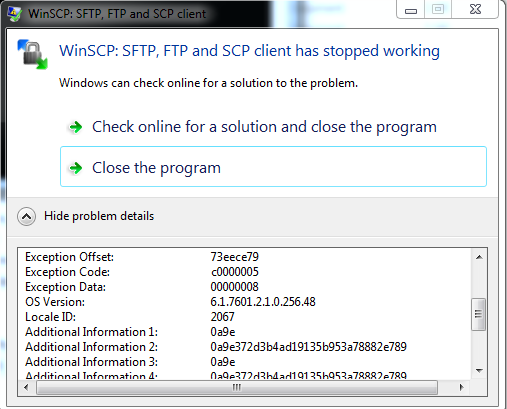Viewport: 507px width, 409px height.
Task: Click the WinSCP padlock icon in dialog
Action: click(x=33, y=54)
